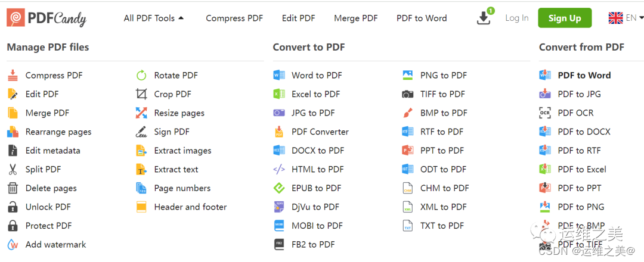The width and height of the screenshot is (644, 262).
Task: Click the Edit metadata icon
Action: 13,151
